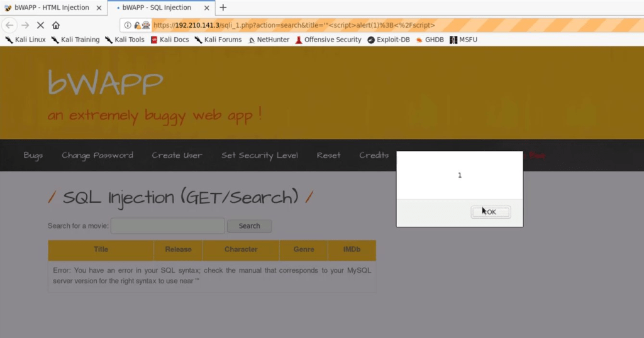Click the browser forward arrow button
The image size is (644, 338).
click(25, 25)
